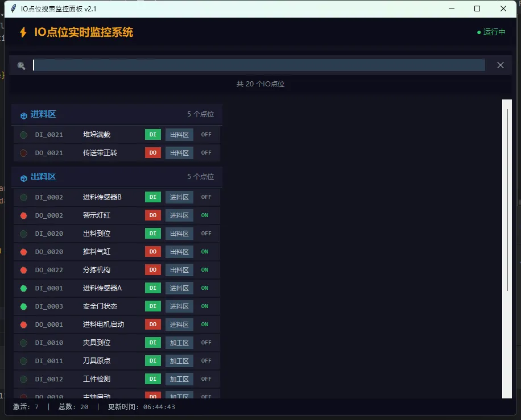This screenshot has height=420, width=521.
Task: Click the lightning bolt icon in the header
Action: (x=23, y=32)
